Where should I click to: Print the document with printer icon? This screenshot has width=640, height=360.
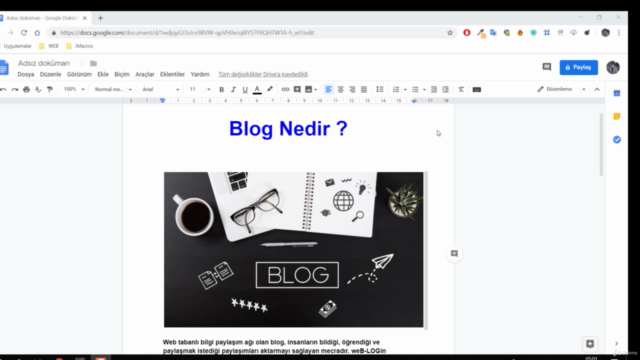point(27,89)
